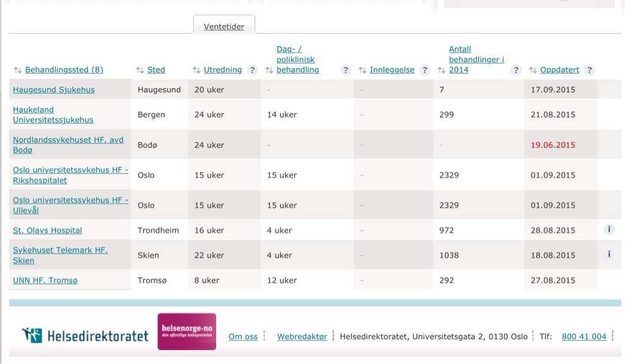
Task: Click the helsenorge.no logo
Action: pos(187,332)
